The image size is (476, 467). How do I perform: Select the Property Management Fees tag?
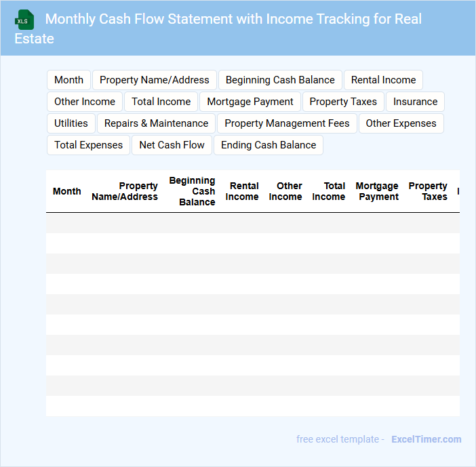[x=287, y=123]
